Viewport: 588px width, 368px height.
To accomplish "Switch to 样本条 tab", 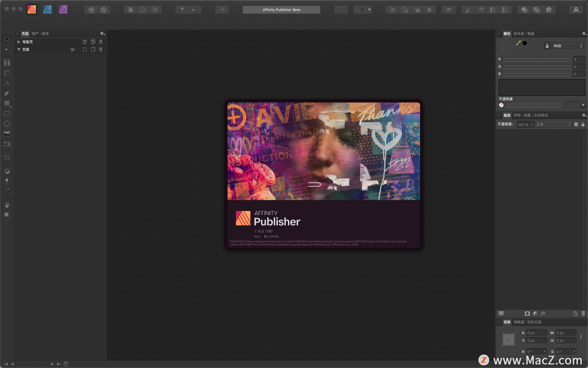I will 518,33.
